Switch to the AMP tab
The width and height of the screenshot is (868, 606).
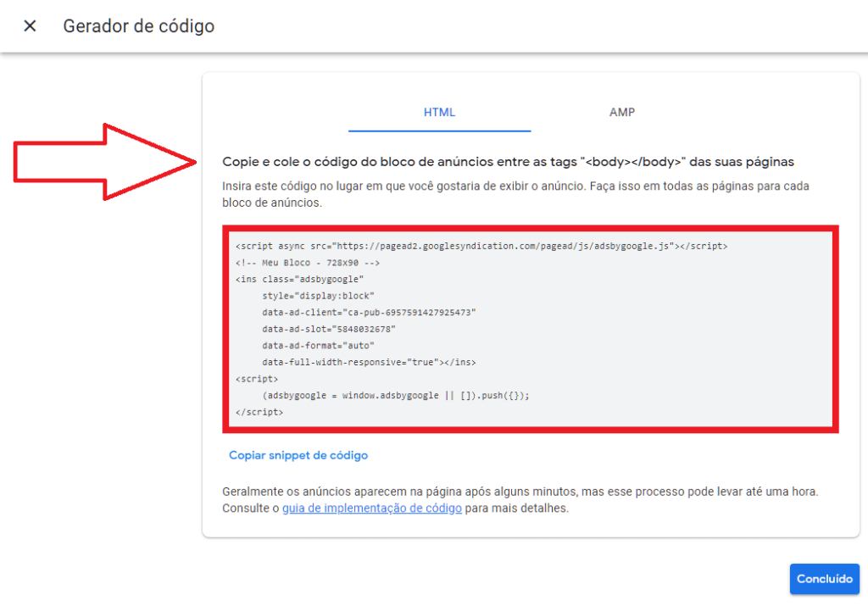click(x=621, y=113)
